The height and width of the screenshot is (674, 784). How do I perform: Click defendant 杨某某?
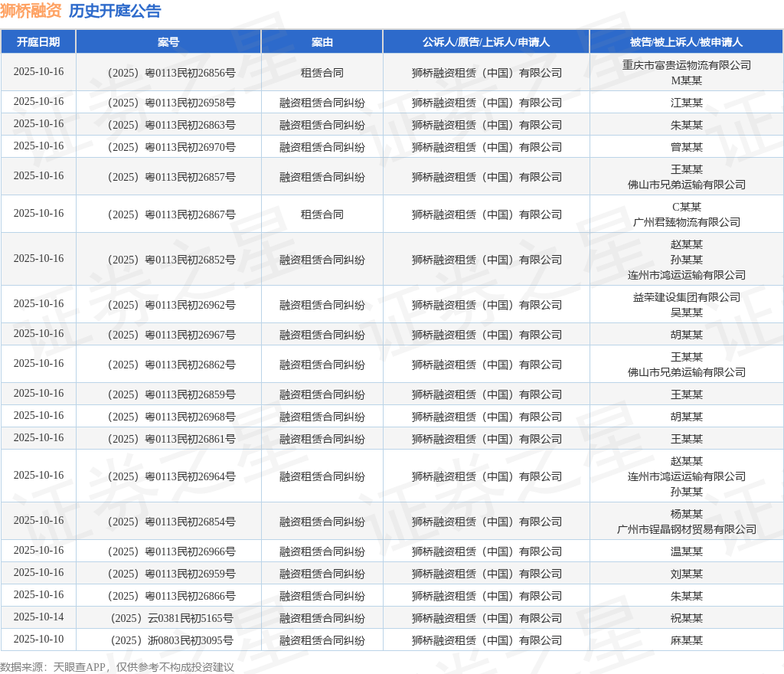click(687, 514)
